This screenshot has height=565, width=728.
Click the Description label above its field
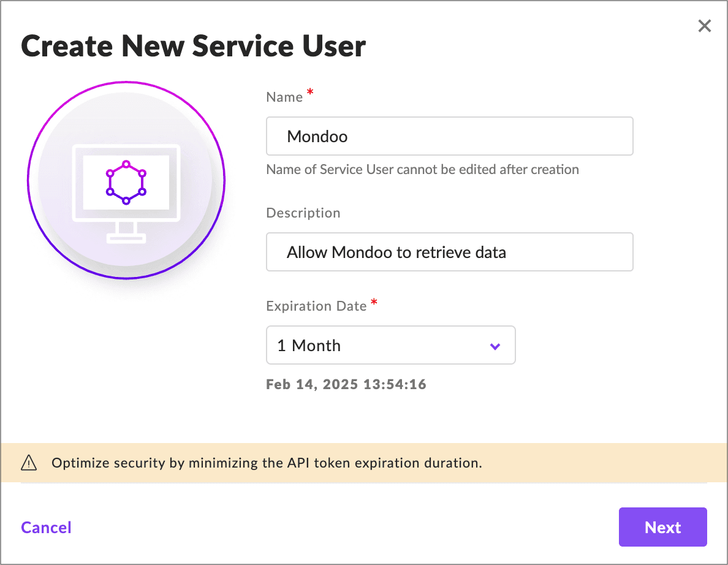(x=303, y=213)
